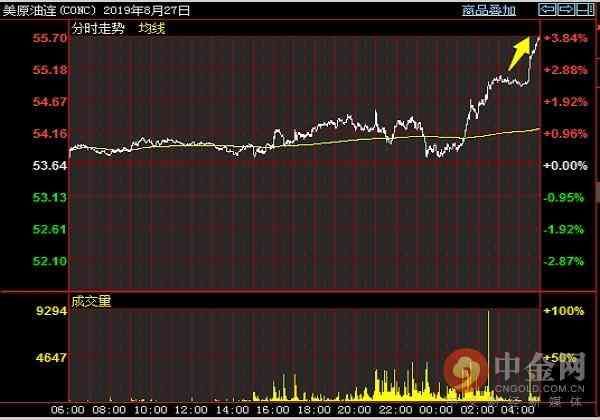Image resolution: width=600 pixels, height=420 pixels.
Task: Click volume percent label +100%
Action: click(x=564, y=311)
